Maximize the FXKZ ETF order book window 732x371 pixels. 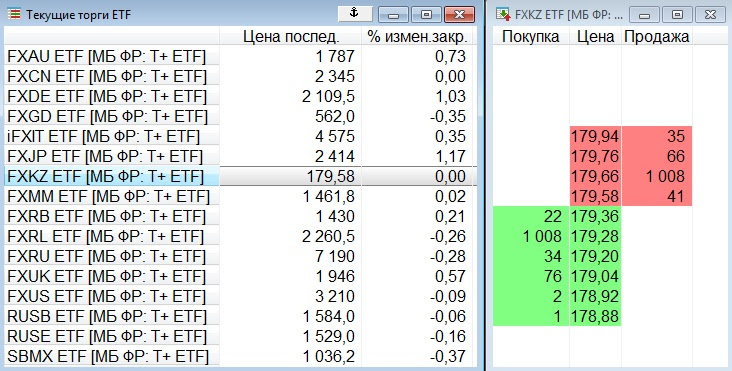677,15
